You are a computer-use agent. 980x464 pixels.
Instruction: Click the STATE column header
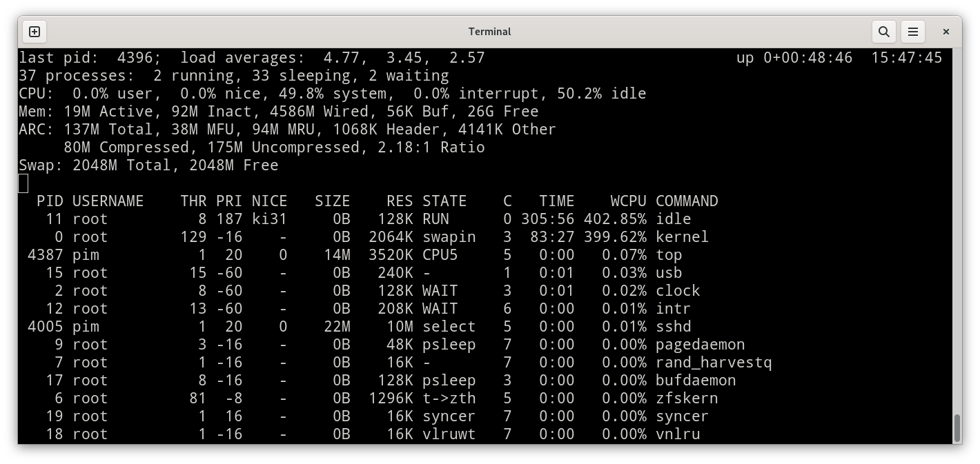coord(444,201)
